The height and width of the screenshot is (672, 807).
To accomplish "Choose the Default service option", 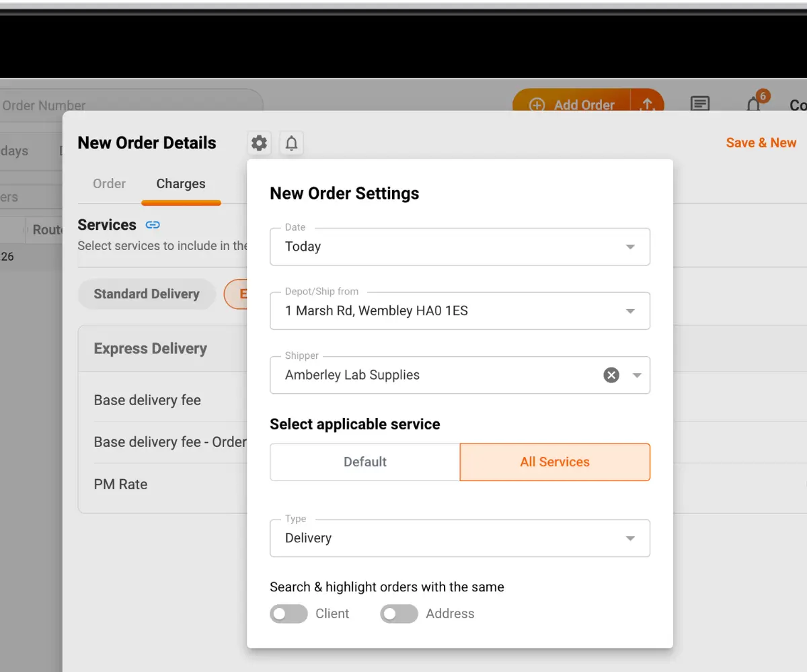I will pyautogui.click(x=365, y=462).
